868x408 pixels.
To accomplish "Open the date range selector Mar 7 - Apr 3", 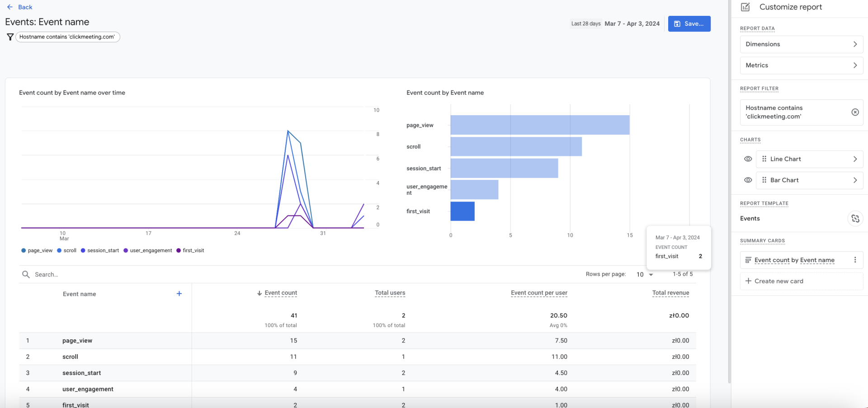I will pos(632,23).
